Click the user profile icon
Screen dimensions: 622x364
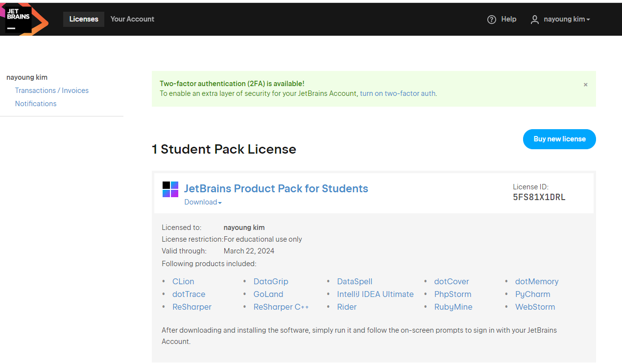click(x=535, y=20)
